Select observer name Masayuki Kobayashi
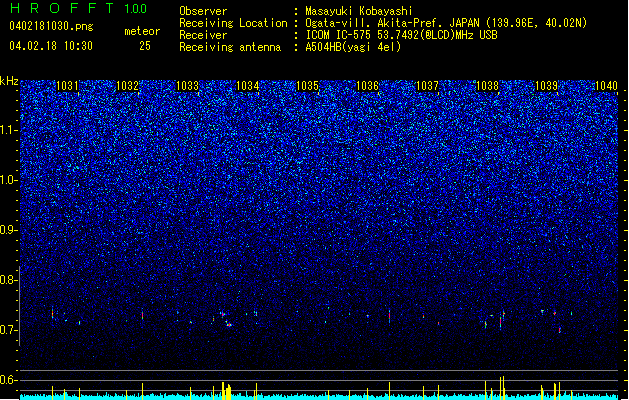Screen dimensions: 629x400 pos(359,11)
